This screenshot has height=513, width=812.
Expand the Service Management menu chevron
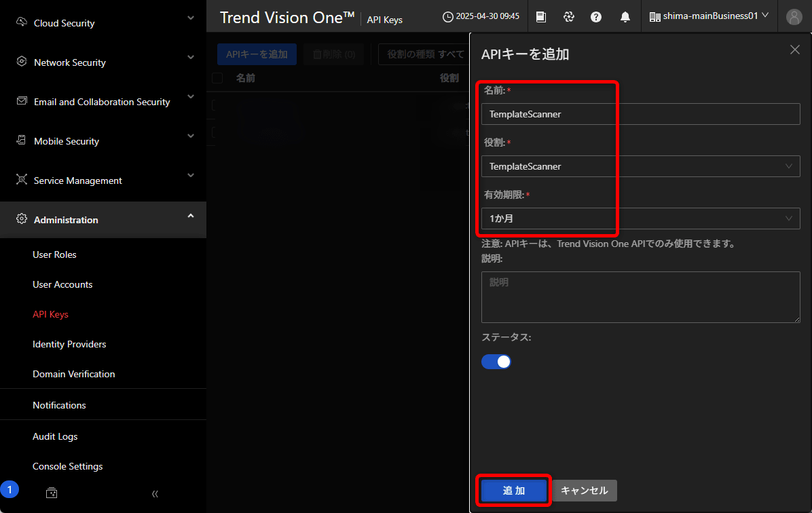tap(191, 175)
